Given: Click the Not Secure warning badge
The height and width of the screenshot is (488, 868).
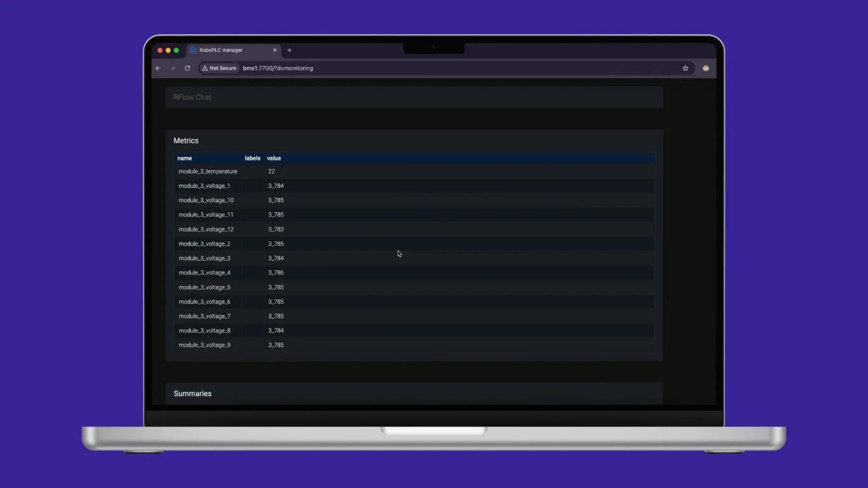Looking at the screenshot, I should coord(219,68).
